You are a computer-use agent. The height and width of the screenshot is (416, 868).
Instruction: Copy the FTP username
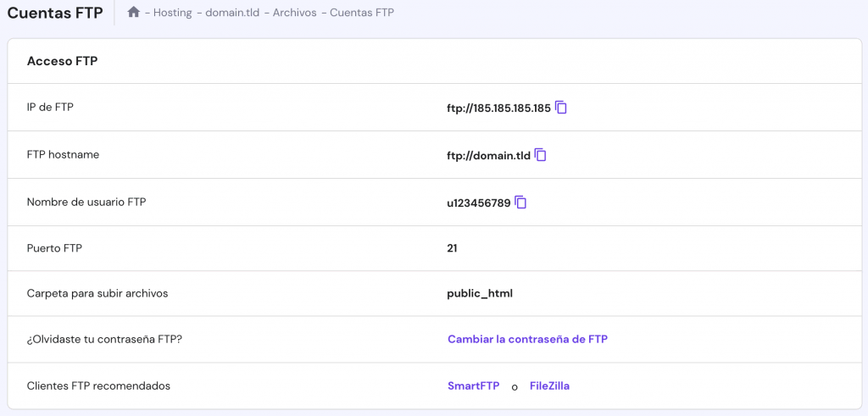(x=521, y=202)
